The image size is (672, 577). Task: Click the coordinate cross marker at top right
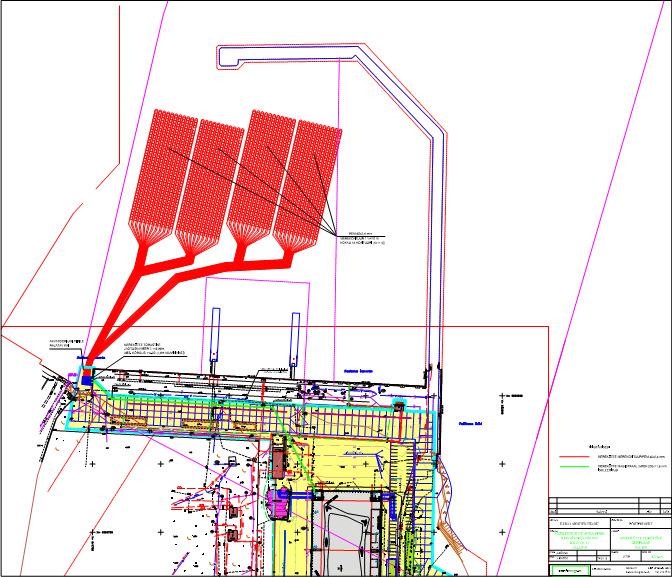[502, 396]
